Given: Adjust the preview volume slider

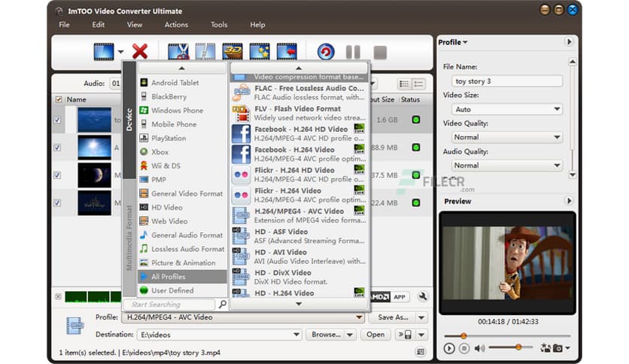Looking at the screenshot, I should [518, 347].
